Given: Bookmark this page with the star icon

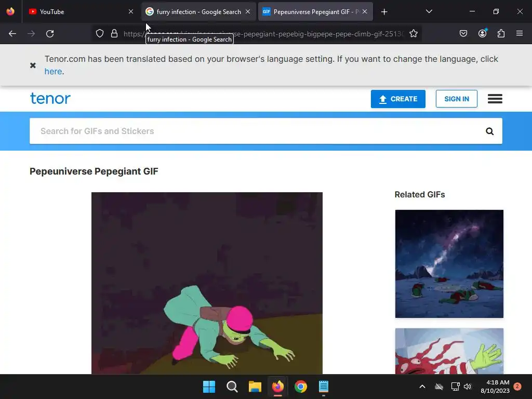Looking at the screenshot, I should 413,34.
